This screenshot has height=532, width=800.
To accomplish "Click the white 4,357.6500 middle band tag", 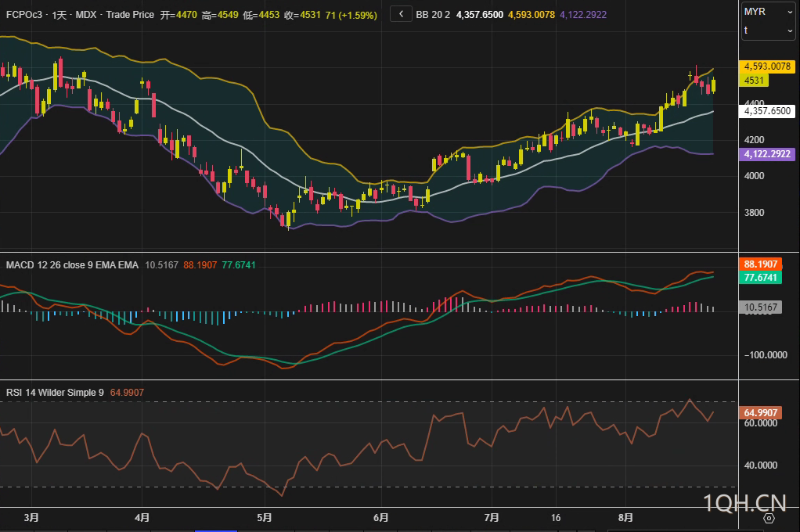I will (x=767, y=111).
